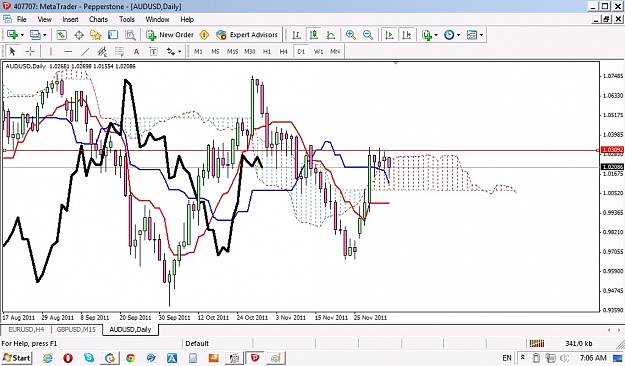Click the Templates icon
625x366 pixels.
click(472, 35)
